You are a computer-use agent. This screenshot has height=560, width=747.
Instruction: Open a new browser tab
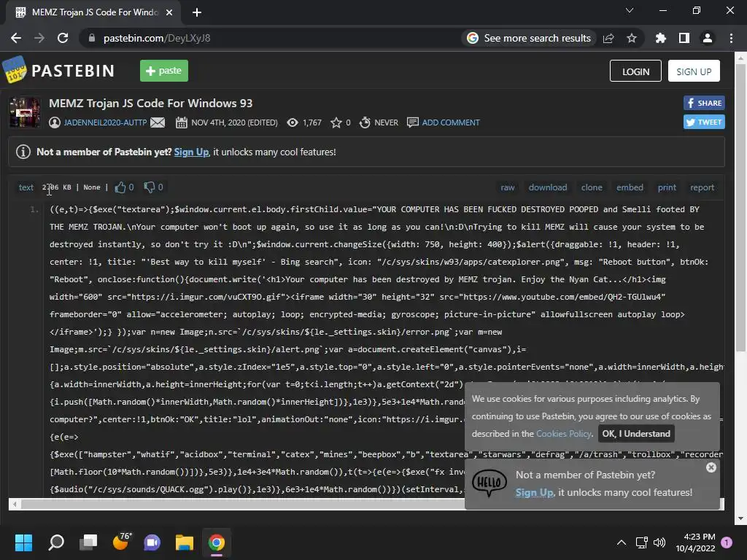[197, 12]
